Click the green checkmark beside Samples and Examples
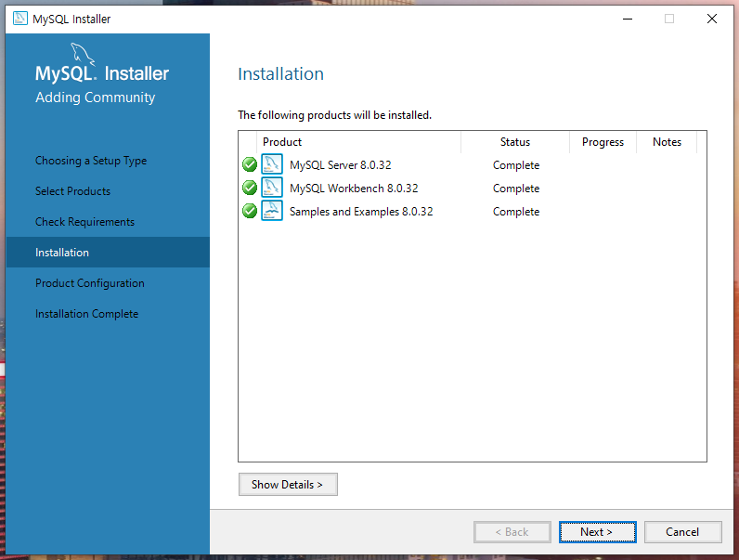The image size is (739, 560). coord(250,211)
